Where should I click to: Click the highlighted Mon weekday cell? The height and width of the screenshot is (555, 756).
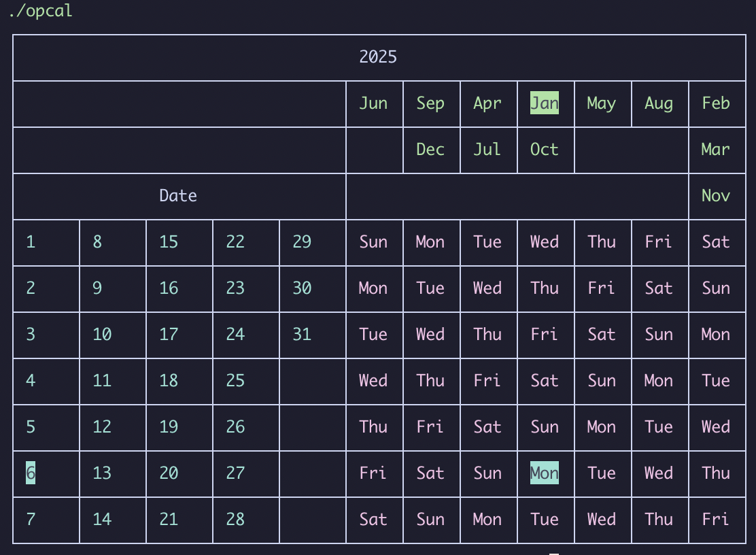[x=545, y=473]
